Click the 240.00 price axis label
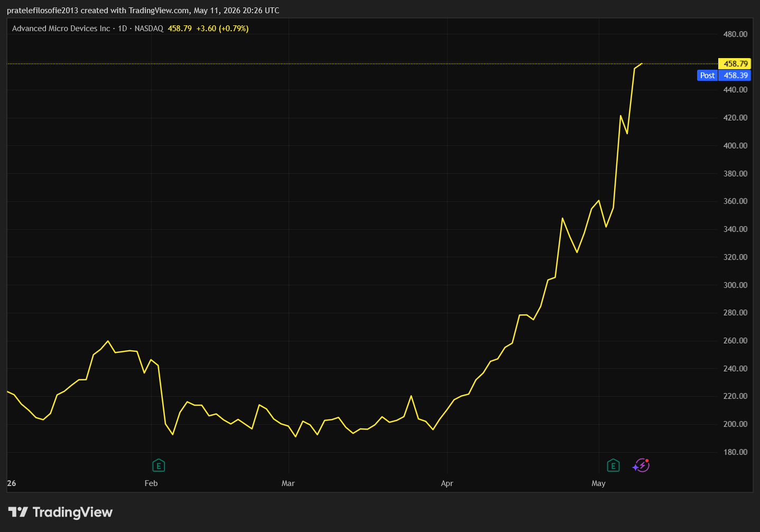This screenshot has height=532, width=760. click(x=735, y=369)
